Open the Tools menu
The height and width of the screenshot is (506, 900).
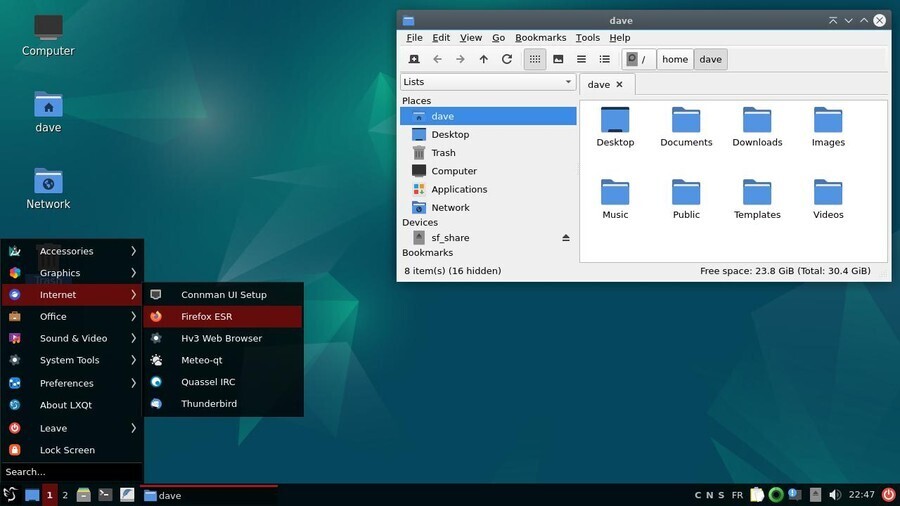[x=587, y=37]
